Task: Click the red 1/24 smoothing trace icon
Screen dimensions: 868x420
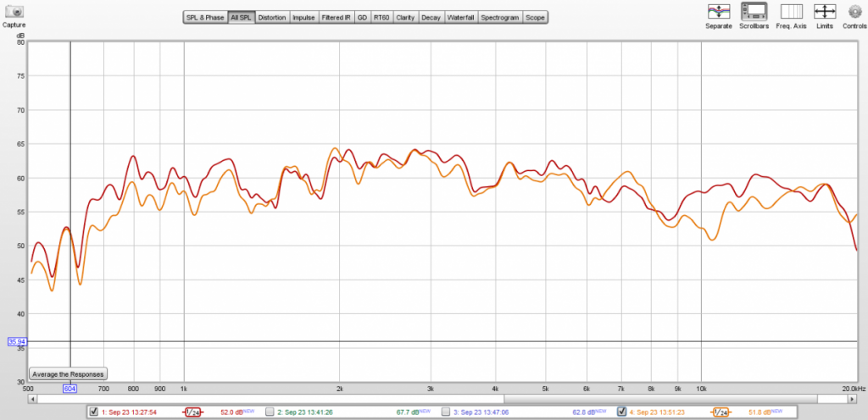Action: [192, 412]
